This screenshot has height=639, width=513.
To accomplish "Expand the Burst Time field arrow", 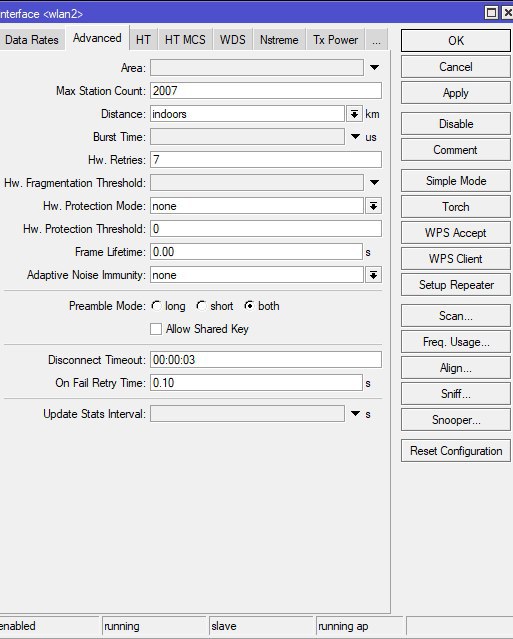I will click(355, 137).
